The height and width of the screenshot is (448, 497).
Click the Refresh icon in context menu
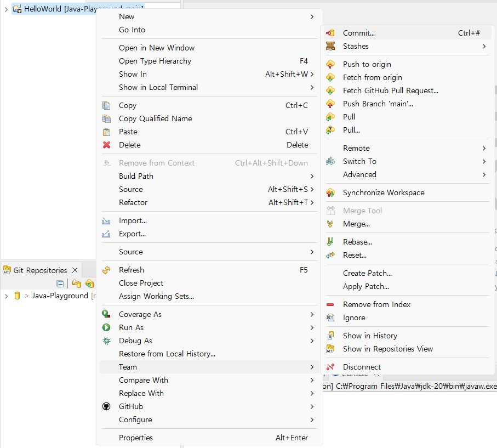tap(106, 270)
